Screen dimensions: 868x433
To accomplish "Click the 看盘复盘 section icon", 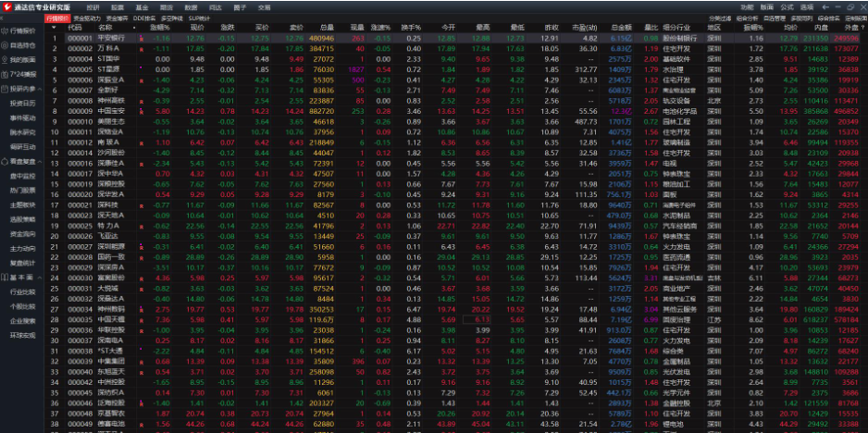I will (x=5, y=160).
